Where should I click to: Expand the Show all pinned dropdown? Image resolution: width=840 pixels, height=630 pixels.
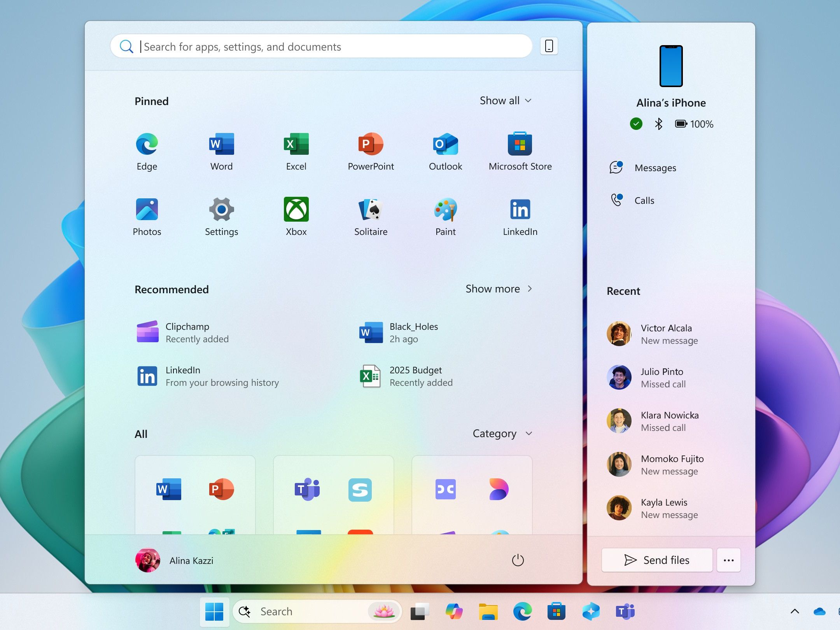pos(505,101)
